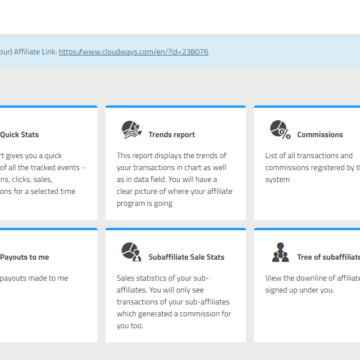Viewport: 360px width, 360px height.
Task: Click the text 'payouts made to me'
Action: pos(34,278)
